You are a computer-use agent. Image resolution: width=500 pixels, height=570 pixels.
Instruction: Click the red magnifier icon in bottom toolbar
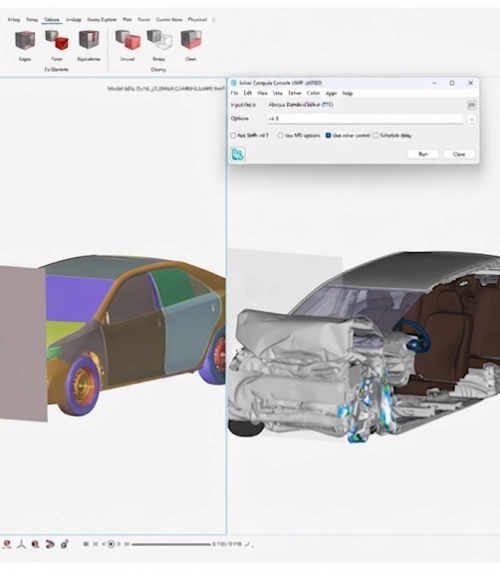click(35, 544)
